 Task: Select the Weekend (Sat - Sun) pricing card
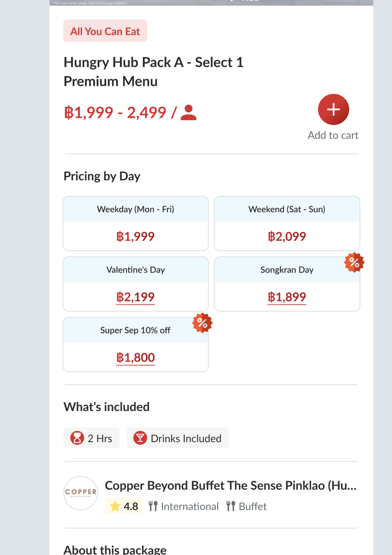(x=287, y=223)
